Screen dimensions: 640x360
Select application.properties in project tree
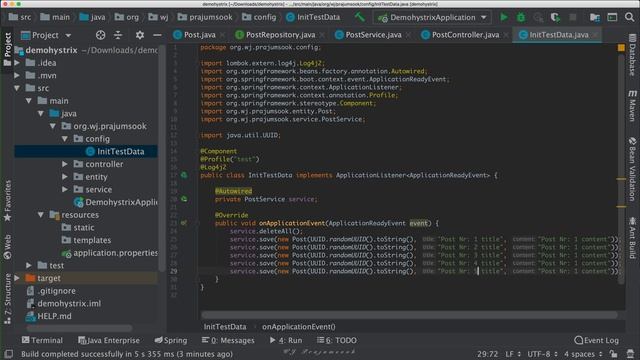point(109,253)
